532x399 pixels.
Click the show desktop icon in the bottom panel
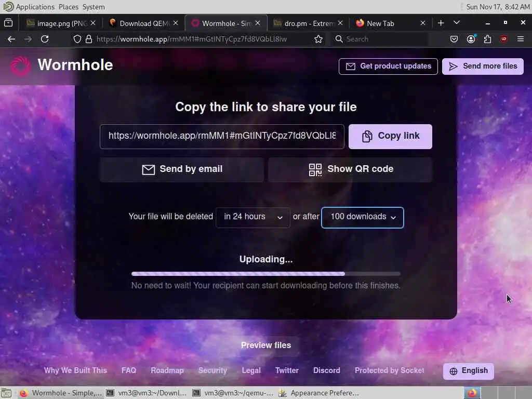tap(6, 393)
